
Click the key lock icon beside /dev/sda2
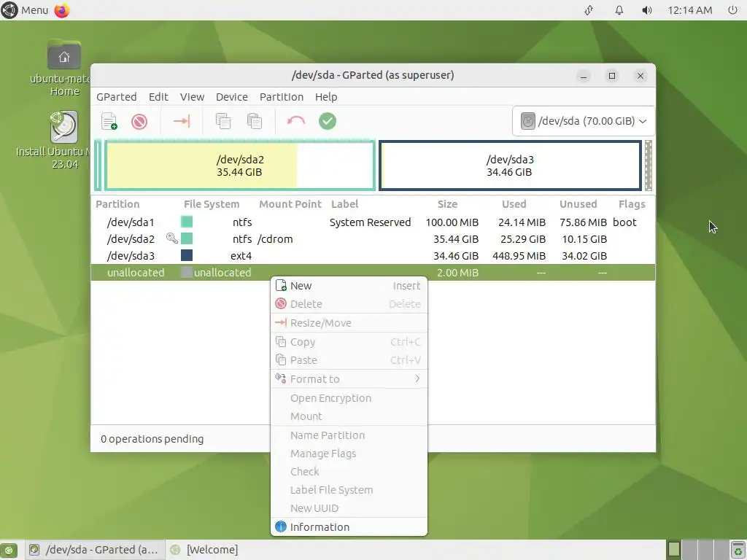coord(172,238)
